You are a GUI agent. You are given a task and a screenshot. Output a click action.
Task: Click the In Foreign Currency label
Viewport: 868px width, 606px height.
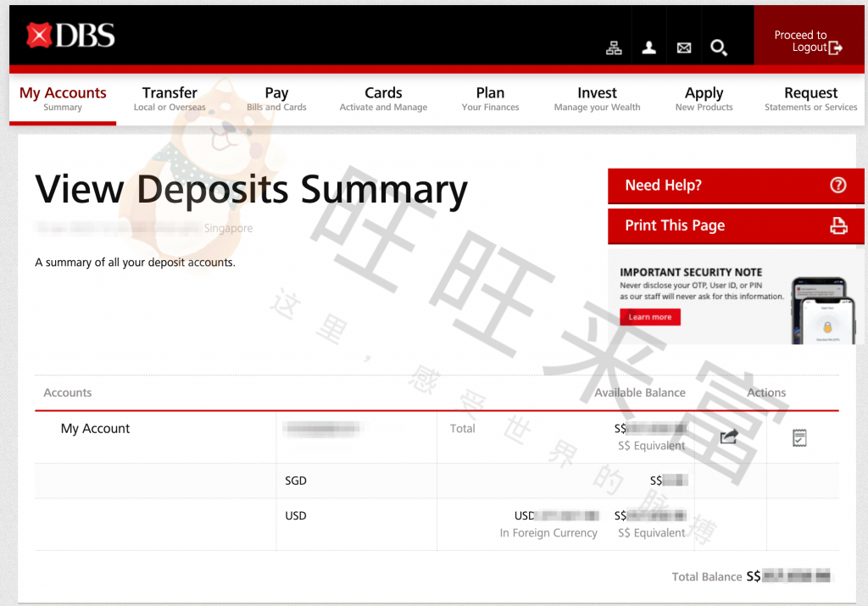548,533
